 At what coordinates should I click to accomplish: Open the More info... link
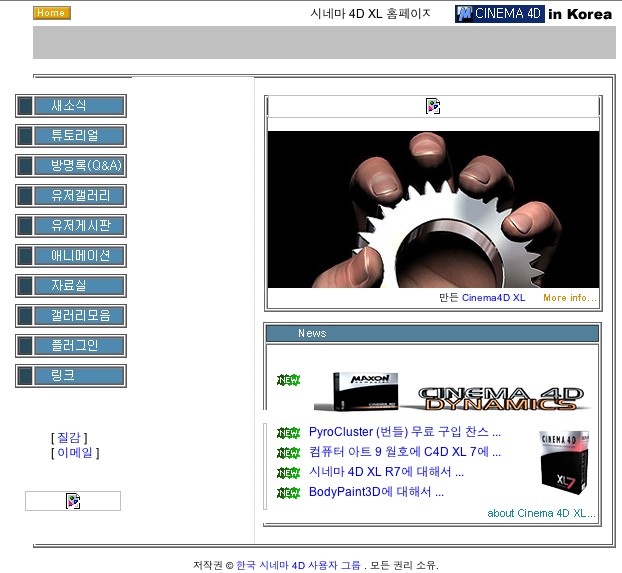[570, 298]
